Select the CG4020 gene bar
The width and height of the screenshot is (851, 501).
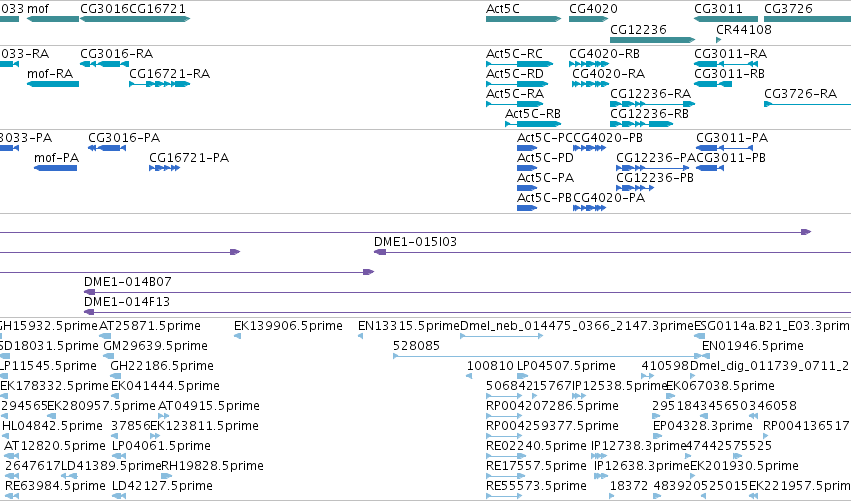coord(588,19)
